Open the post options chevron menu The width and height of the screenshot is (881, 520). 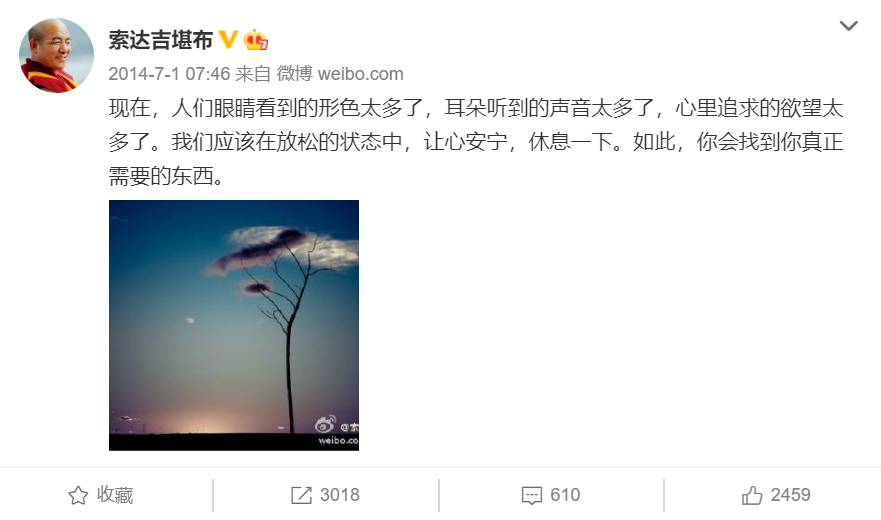pos(848,26)
